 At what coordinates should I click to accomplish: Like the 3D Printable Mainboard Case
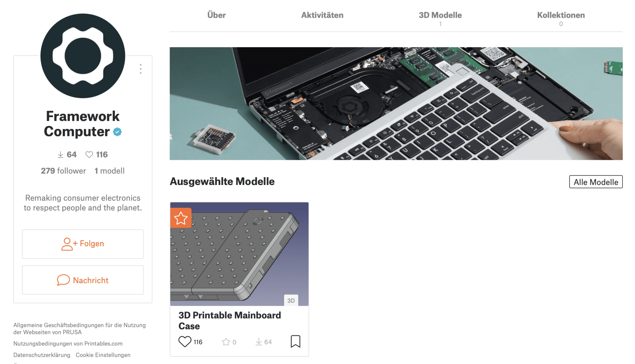coord(185,342)
